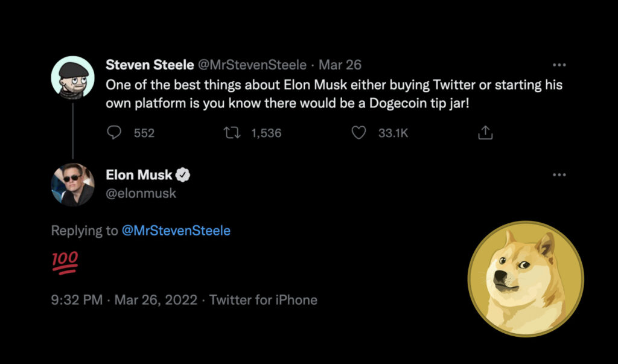This screenshot has height=364, width=618.
Task: Click the 9:32 PM timestamp
Action: [77, 299]
